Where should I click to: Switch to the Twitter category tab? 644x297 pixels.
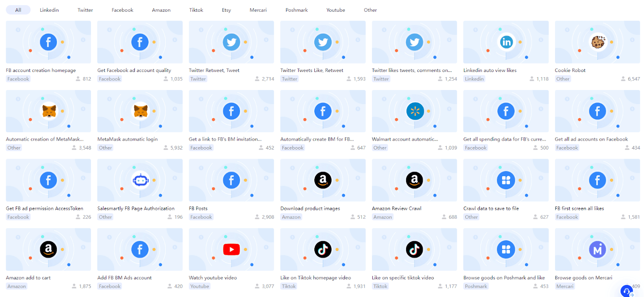[85, 10]
